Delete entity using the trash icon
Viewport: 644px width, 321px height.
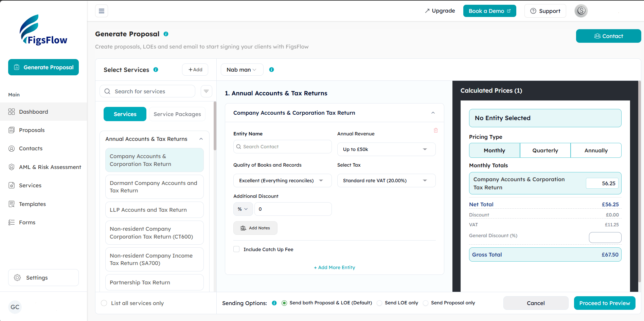(436, 130)
